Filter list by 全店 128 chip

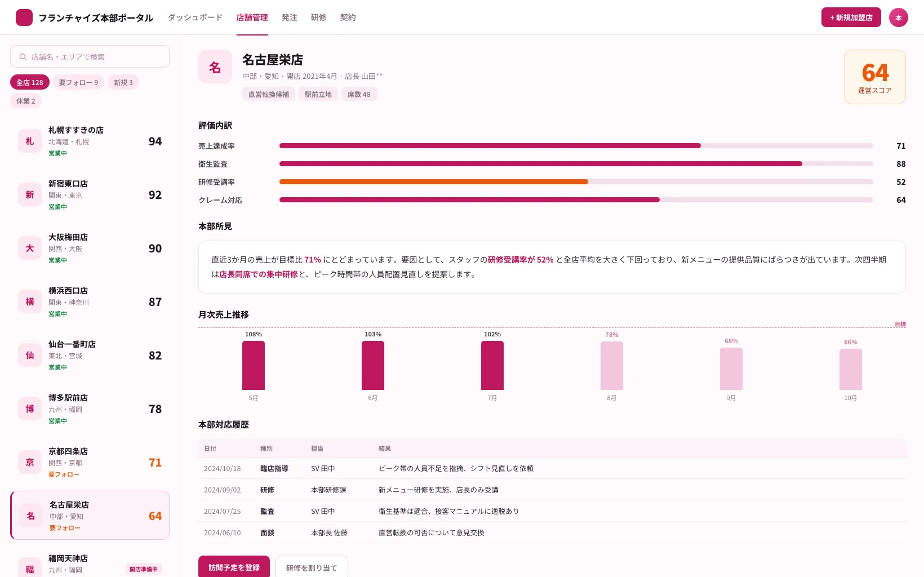click(30, 82)
